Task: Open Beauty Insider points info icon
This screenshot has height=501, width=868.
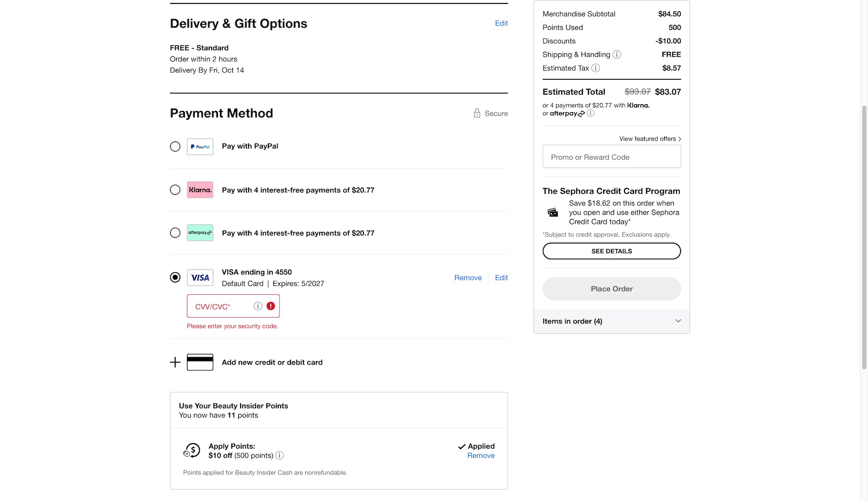Action: (x=280, y=456)
